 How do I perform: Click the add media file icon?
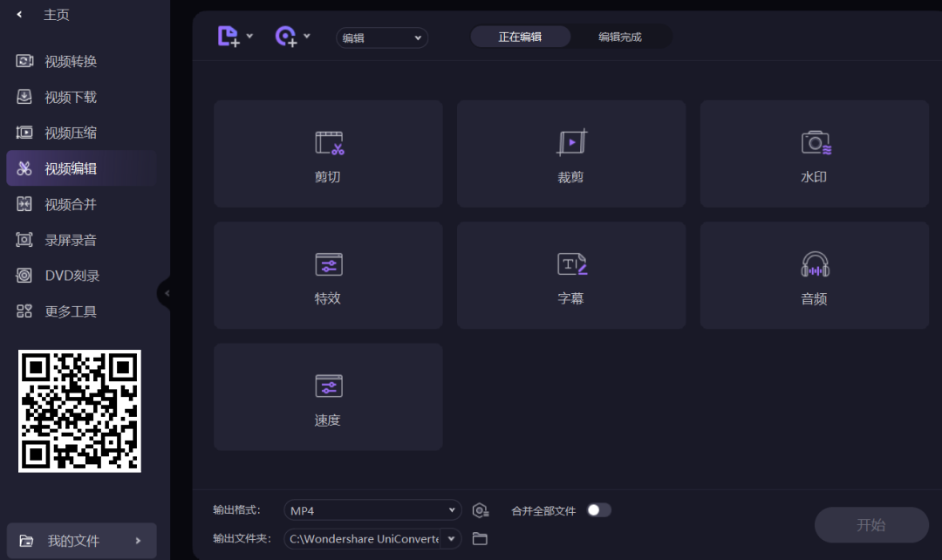point(229,37)
